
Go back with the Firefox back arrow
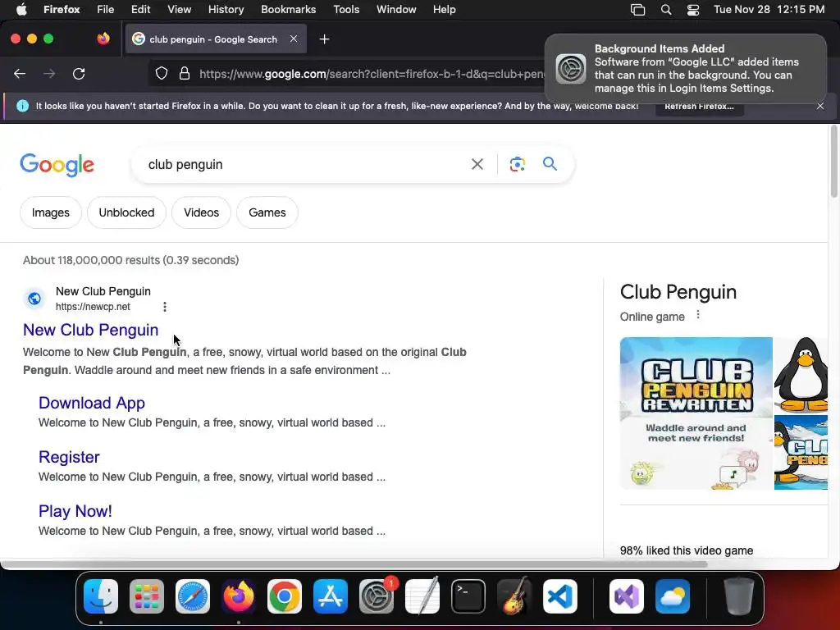[x=20, y=74]
